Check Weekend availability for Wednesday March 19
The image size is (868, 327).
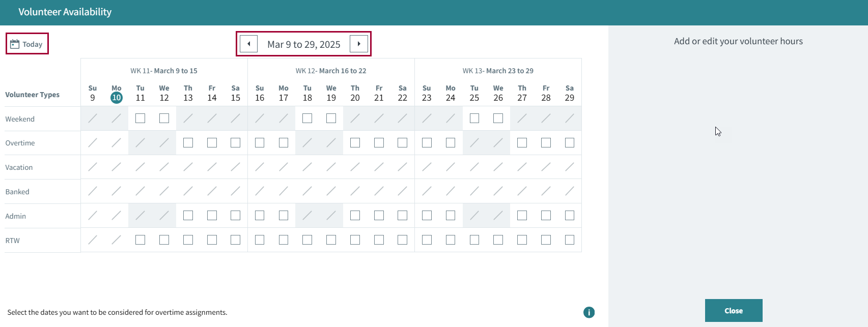(331, 118)
